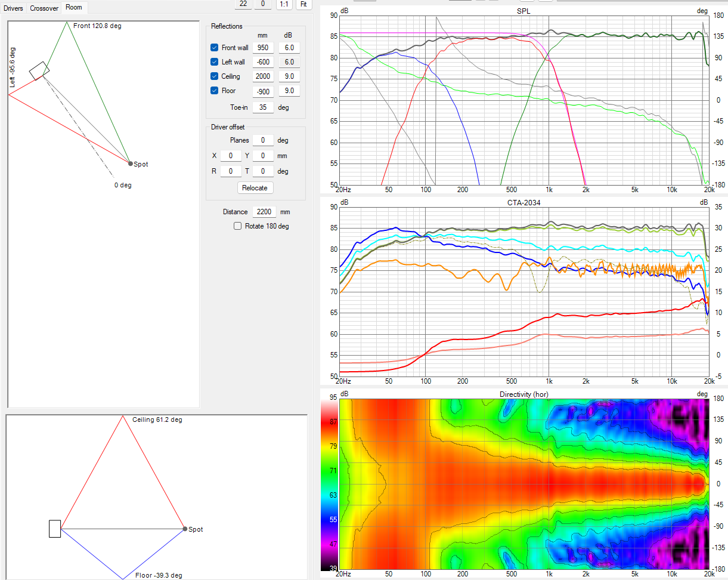Click the Left wall mm field -600
This screenshot has height=580, width=728.
(263, 62)
